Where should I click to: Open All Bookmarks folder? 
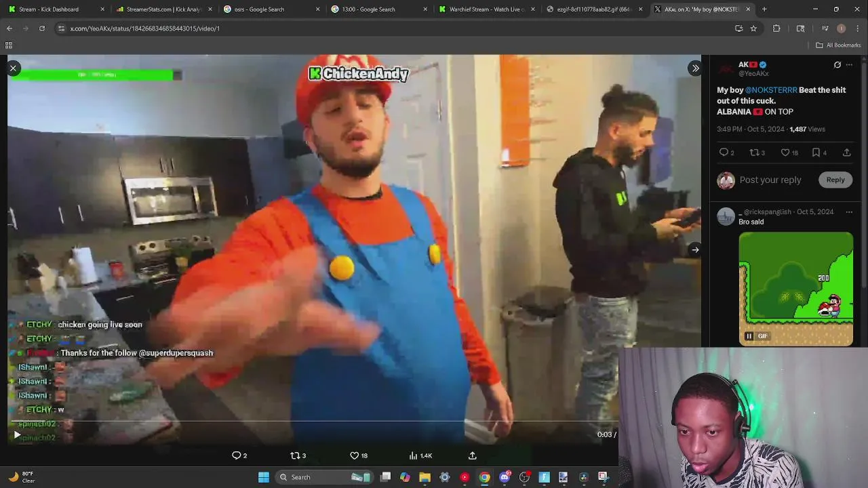838,45
